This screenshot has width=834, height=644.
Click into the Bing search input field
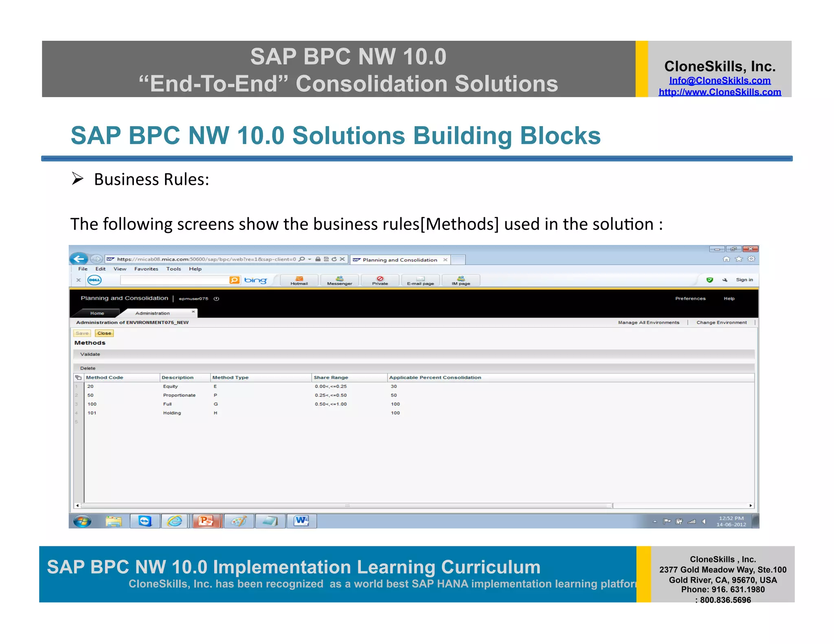point(175,280)
